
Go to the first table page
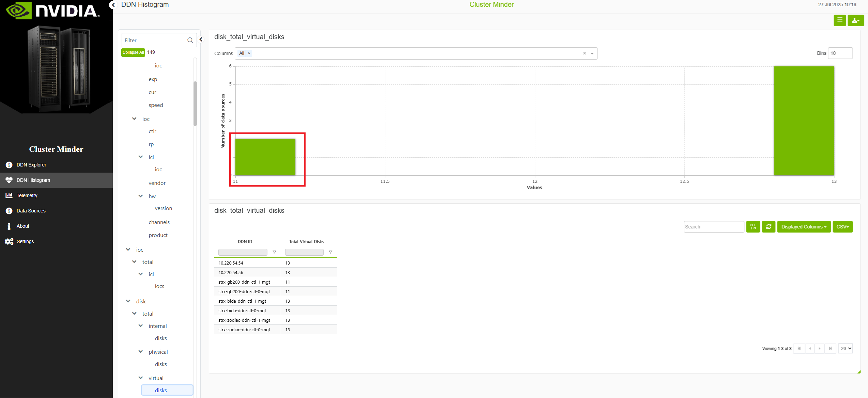click(799, 349)
